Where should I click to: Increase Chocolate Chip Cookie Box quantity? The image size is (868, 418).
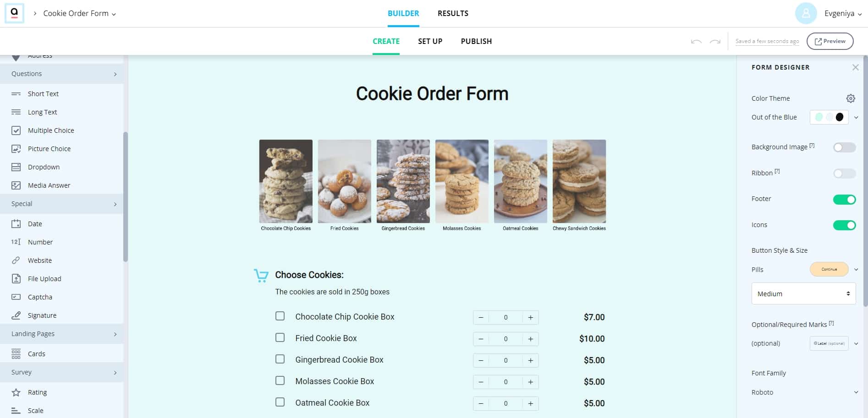coord(530,317)
